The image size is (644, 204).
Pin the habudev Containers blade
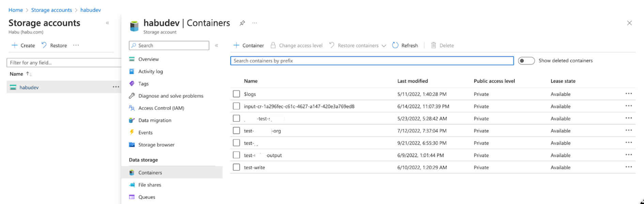(x=242, y=23)
